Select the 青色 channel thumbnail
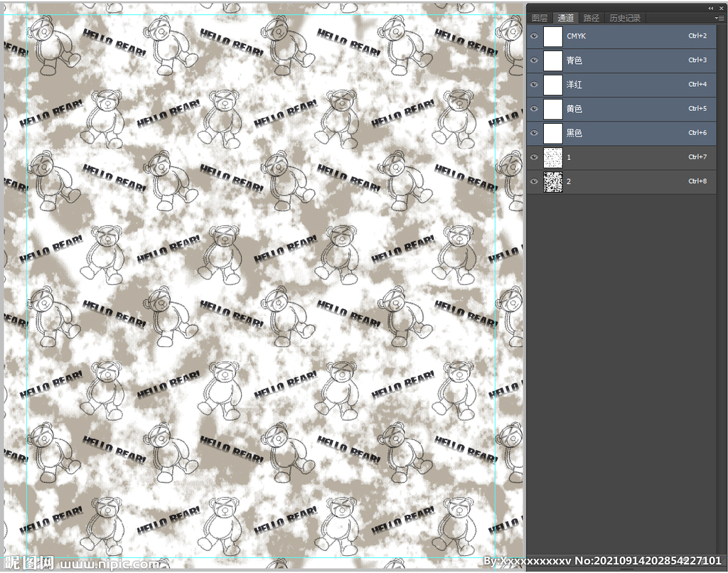The image size is (728, 573). [x=553, y=60]
